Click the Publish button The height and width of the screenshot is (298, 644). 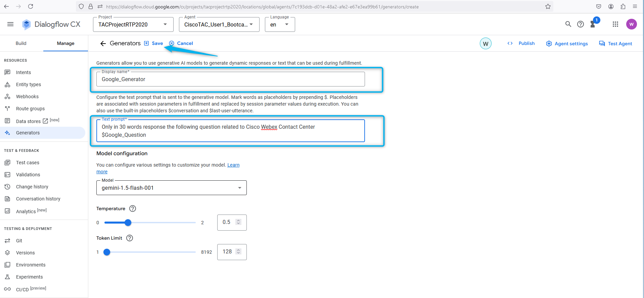(521, 43)
